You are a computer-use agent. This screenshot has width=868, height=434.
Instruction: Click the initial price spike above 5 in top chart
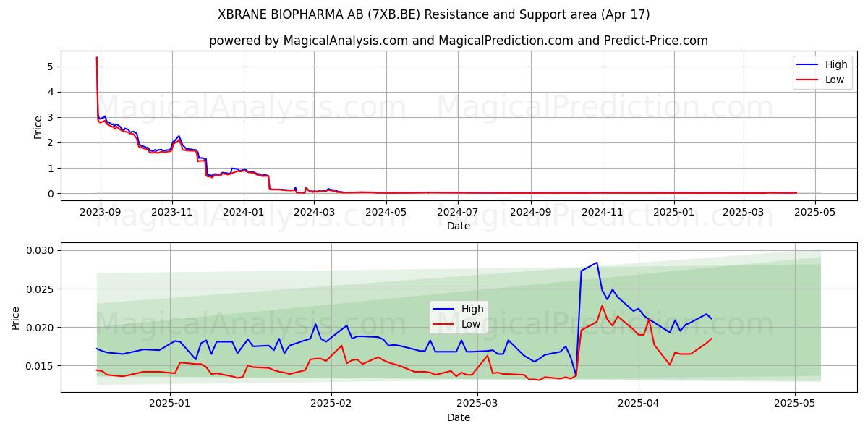tap(97, 58)
